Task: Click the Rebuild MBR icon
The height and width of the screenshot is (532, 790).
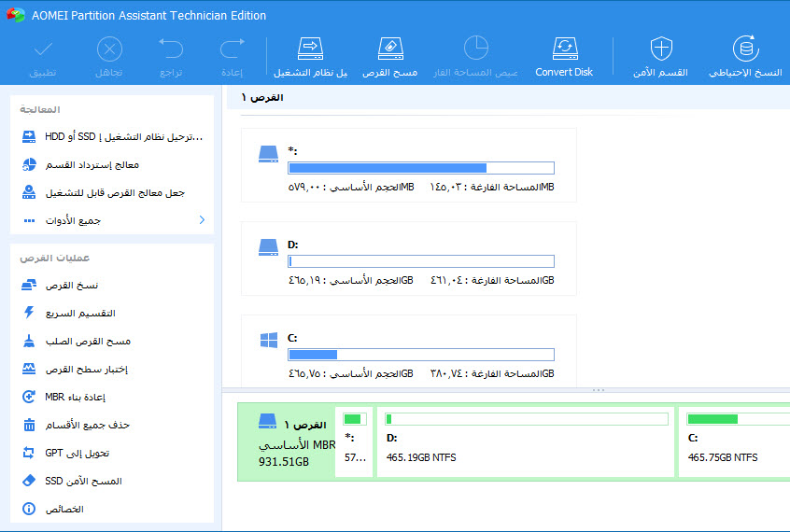Action: pyautogui.click(x=29, y=397)
